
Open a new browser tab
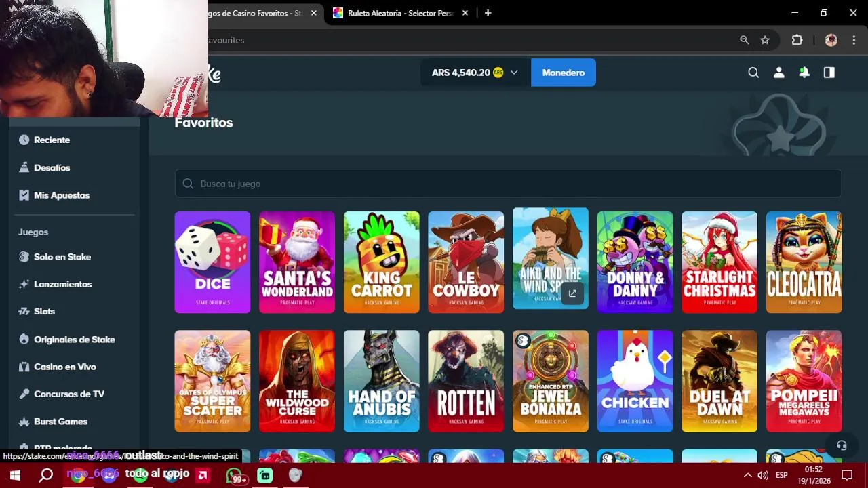(x=488, y=13)
